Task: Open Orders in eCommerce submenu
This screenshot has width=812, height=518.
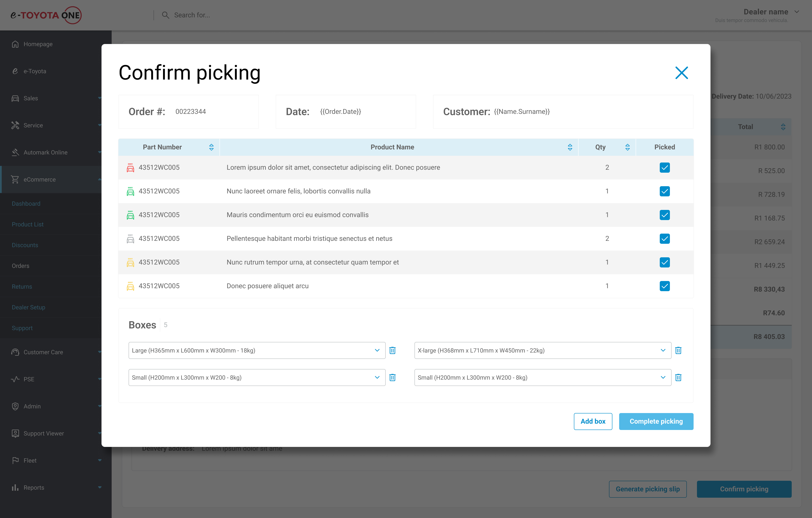Action: click(x=21, y=266)
